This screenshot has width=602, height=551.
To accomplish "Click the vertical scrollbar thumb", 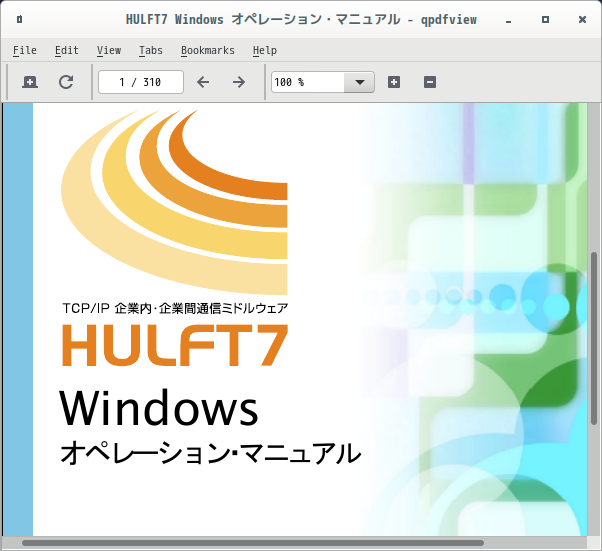I will click(594, 338).
